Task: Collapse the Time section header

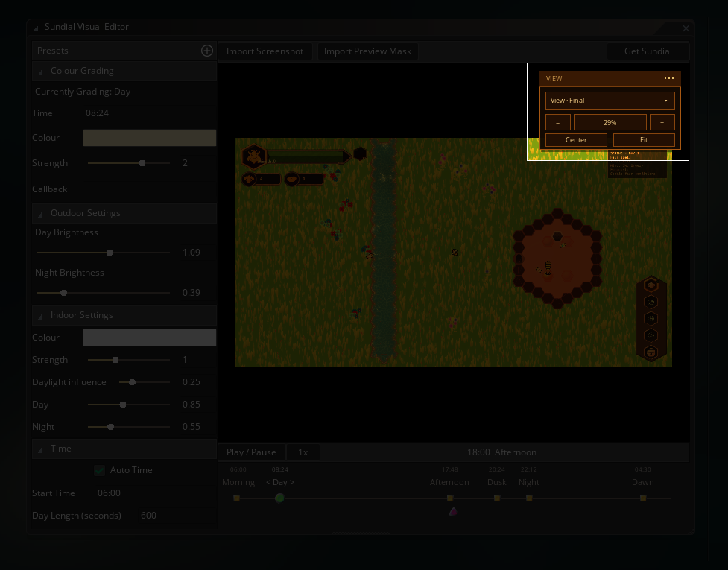Action: [x=40, y=449]
